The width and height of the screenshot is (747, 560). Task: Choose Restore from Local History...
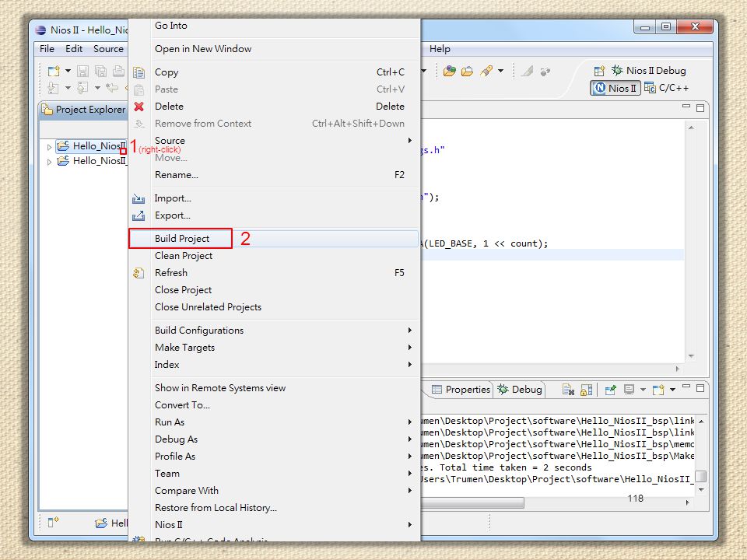(275, 508)
